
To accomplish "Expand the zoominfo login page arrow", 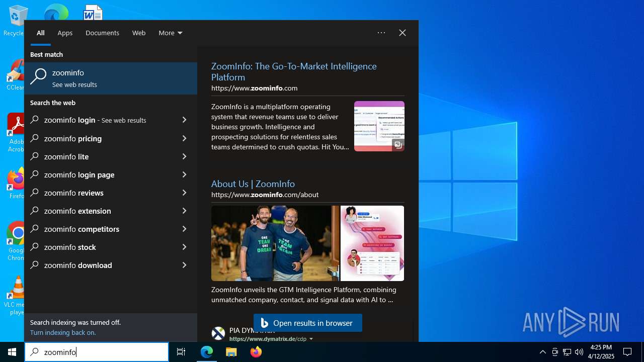I will [184, 174].
